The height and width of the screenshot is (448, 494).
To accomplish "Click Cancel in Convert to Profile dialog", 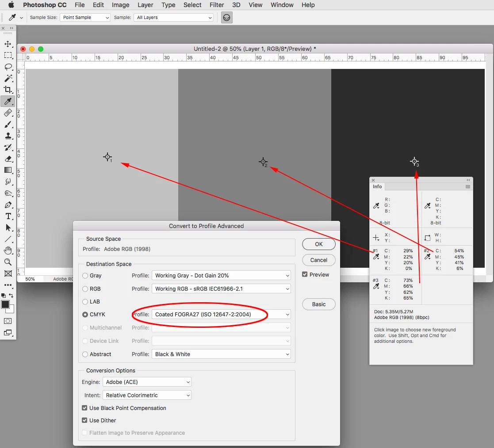I will [x=319, y=260].
